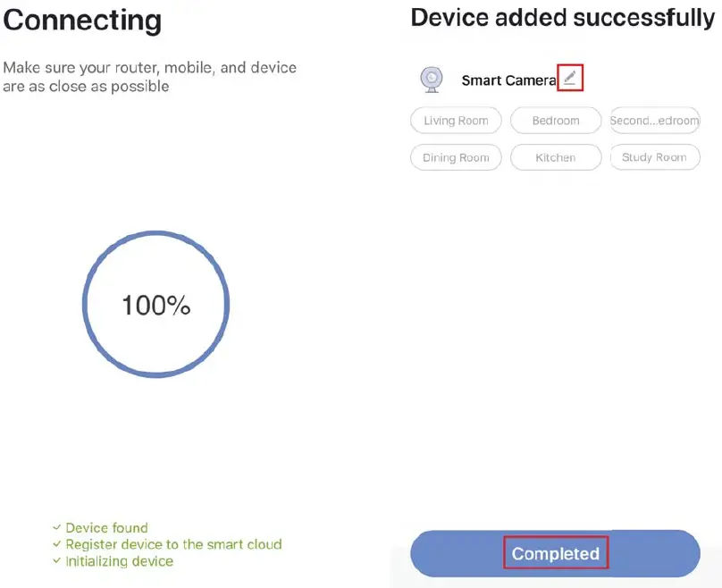Click Register device to the smart cloud text
This screenshot has height=588, width=722.
173,544
